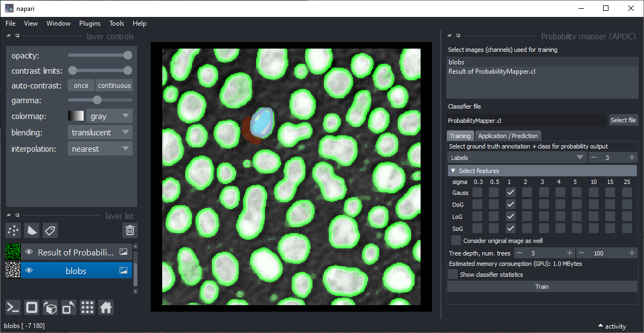Select the blobs layer thumbnail
Viewport: 644px width, 333px height.
[x=11, y=270]
